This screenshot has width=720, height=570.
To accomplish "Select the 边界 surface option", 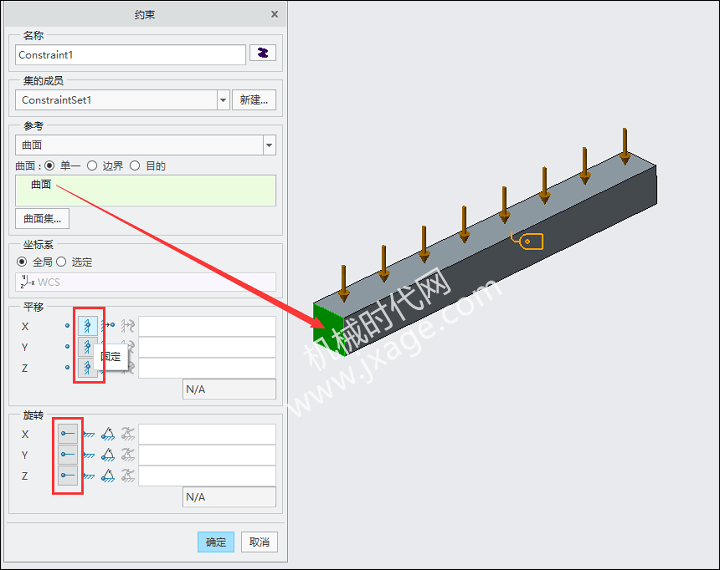I will [x=92, y=165].
